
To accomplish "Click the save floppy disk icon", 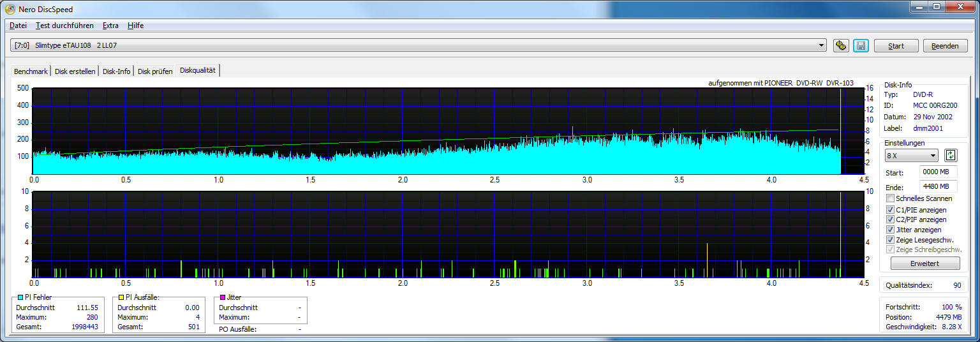I will point(861,46).
